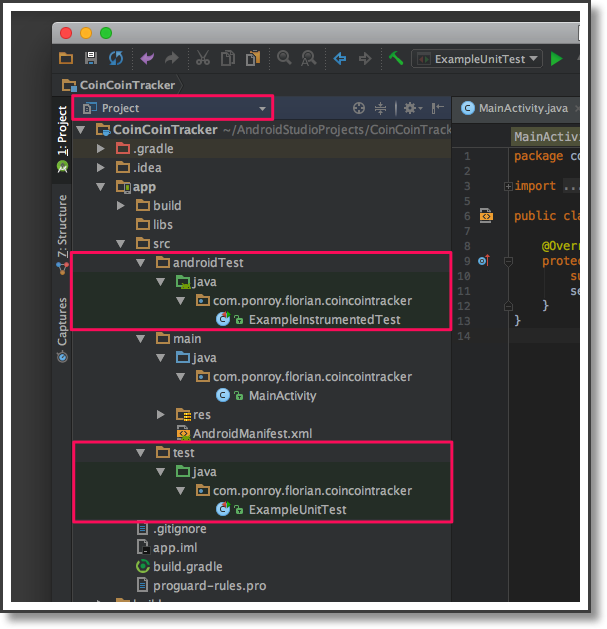
Task: Collapse the CoinCoinTracker root node
Action: point(81,130)
